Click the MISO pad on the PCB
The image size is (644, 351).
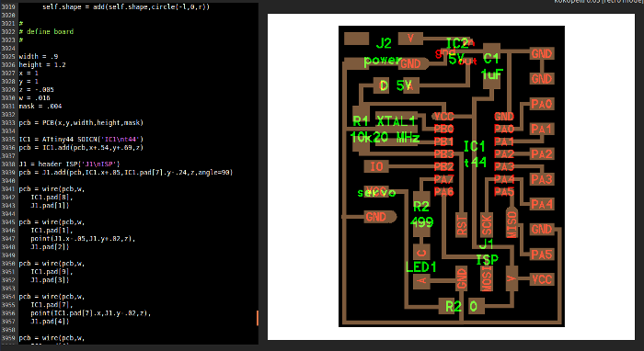coord(512,222)
